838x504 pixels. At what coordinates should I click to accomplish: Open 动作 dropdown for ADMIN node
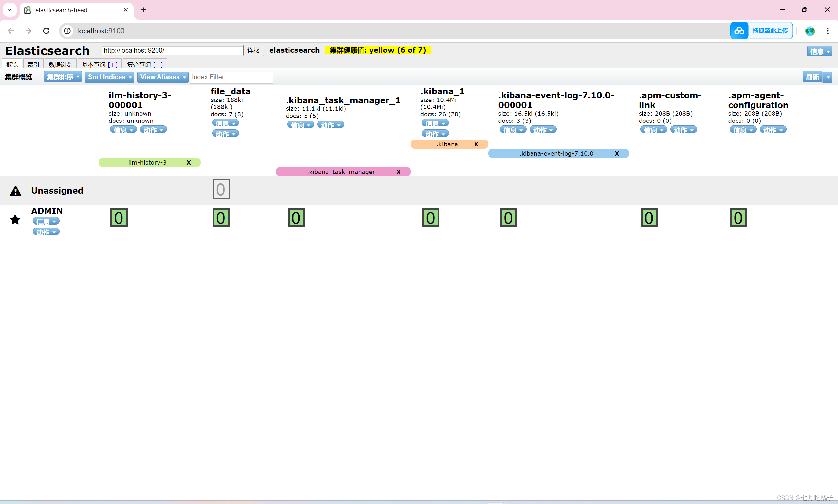(46, 232)
